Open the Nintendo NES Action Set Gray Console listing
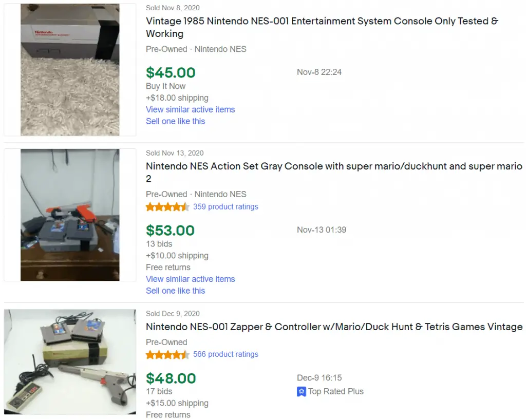 pyautogui.click(x=334, y=173)
